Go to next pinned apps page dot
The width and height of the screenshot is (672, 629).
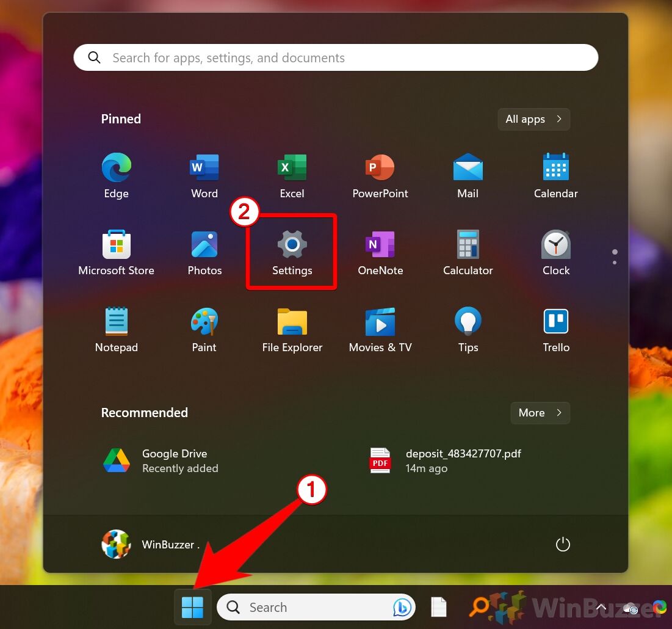pos(615,263)
